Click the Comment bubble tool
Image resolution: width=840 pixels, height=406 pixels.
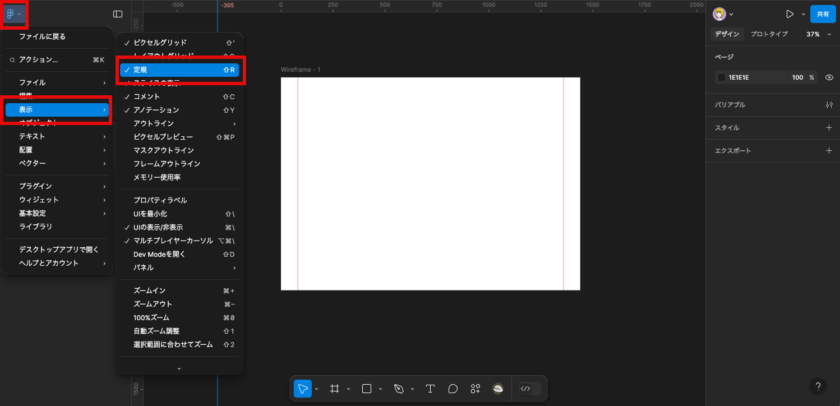tap(453, 388)
